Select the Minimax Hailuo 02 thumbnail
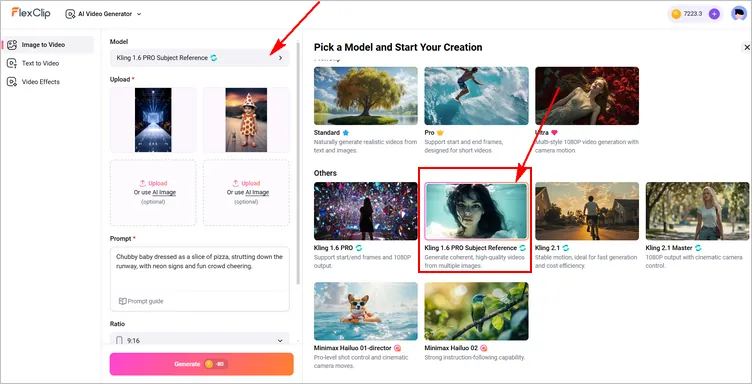Viewport: 752px width, 384px height. (476, 311)
